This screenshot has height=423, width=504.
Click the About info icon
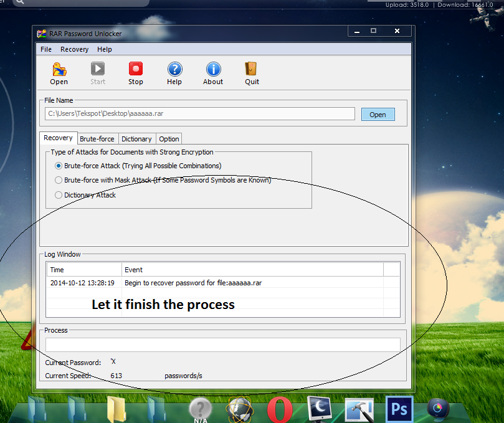click(x=213, y=74)
